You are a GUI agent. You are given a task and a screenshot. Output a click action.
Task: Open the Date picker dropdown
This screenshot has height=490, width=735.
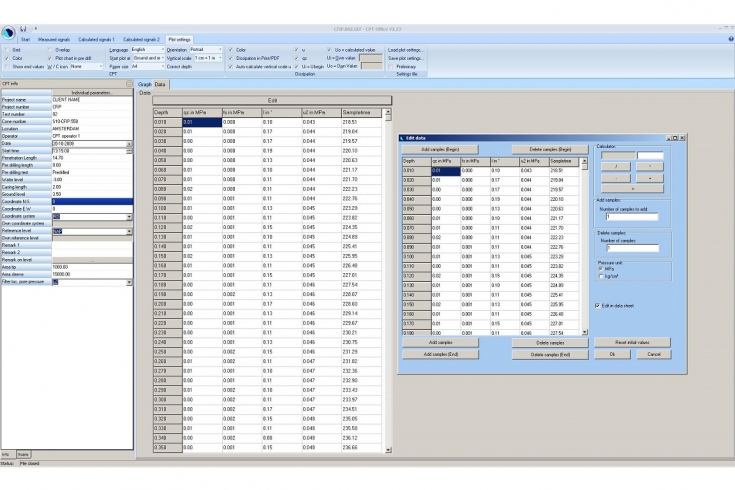[129, 144]
